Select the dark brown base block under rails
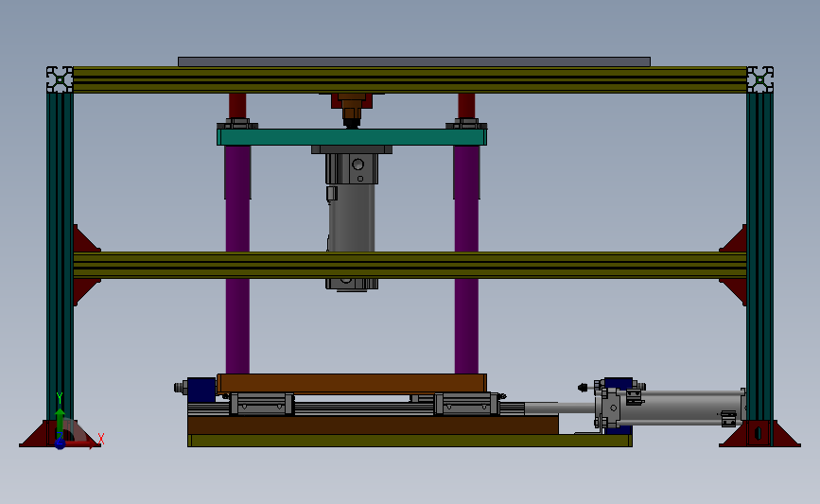This screenshot has width=820, height=504. coord(373,426)
